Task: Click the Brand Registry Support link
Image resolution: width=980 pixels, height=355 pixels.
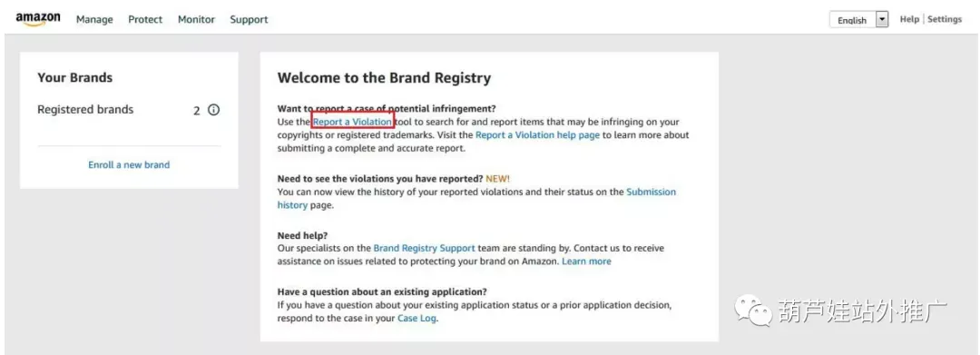Action: point(425,248)
